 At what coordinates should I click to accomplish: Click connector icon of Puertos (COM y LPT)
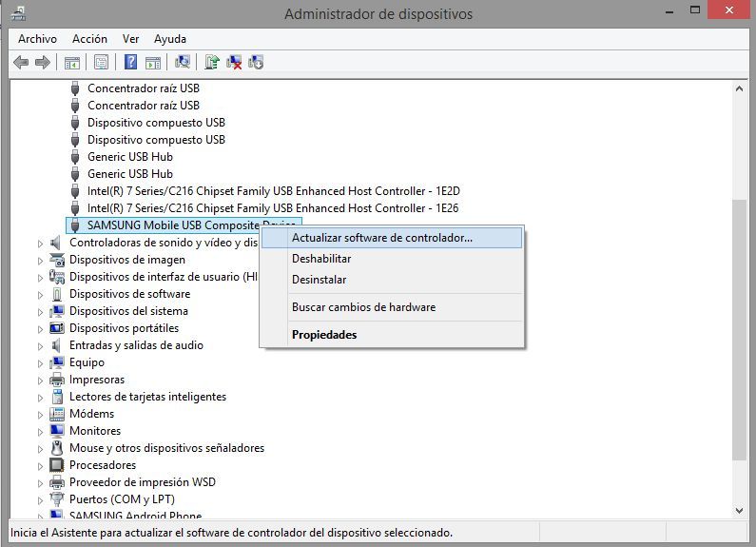point(57,499)
